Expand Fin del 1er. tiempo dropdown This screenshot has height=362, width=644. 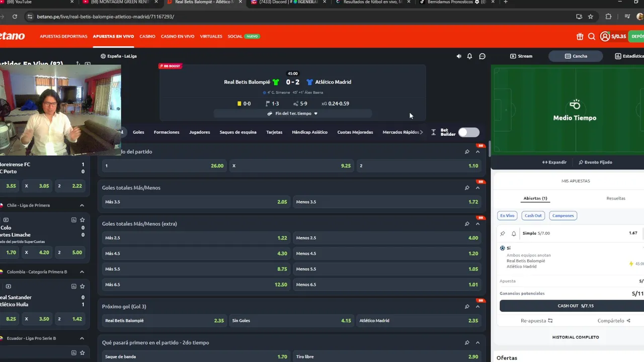(293, 114)
